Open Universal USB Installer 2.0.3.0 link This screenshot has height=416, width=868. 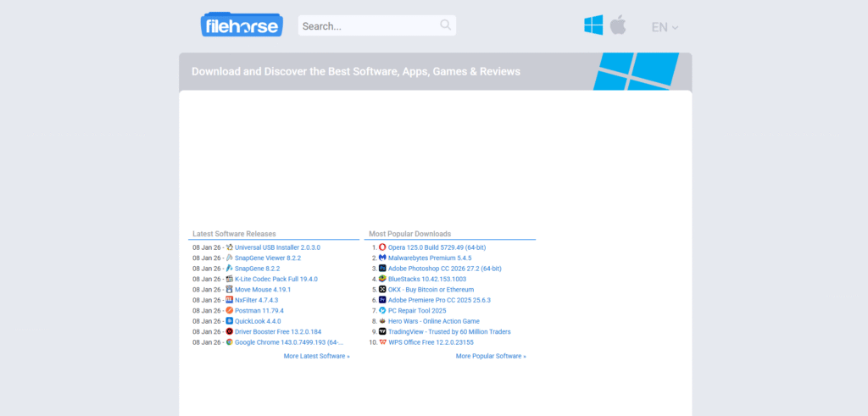[277, 247]
